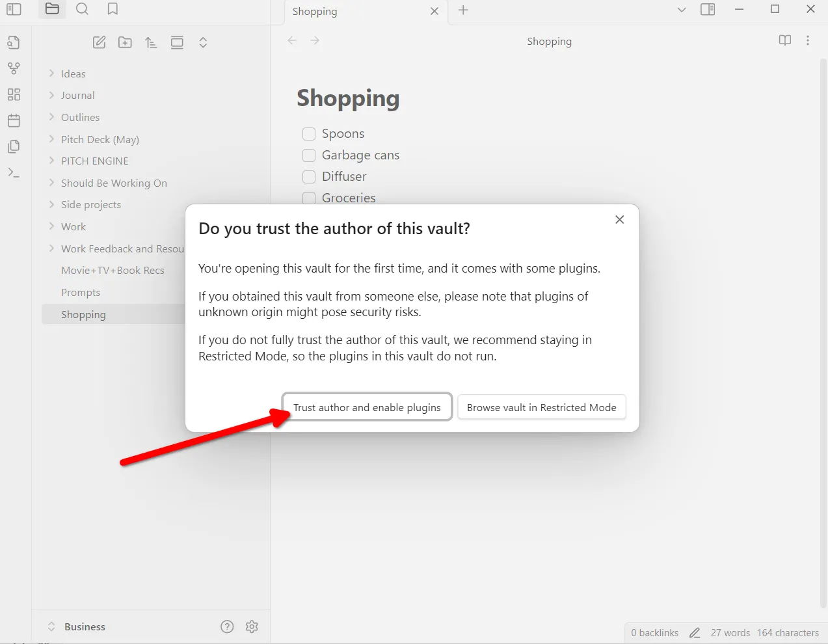The image size is (828, 644).
Task: Check the Spoons checkbox
Action: point(308,133)
